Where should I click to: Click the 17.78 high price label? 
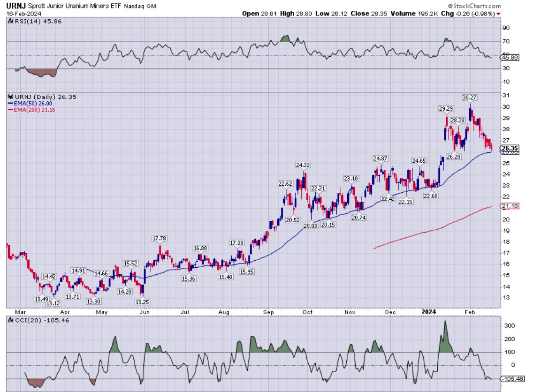pos(159,238)
